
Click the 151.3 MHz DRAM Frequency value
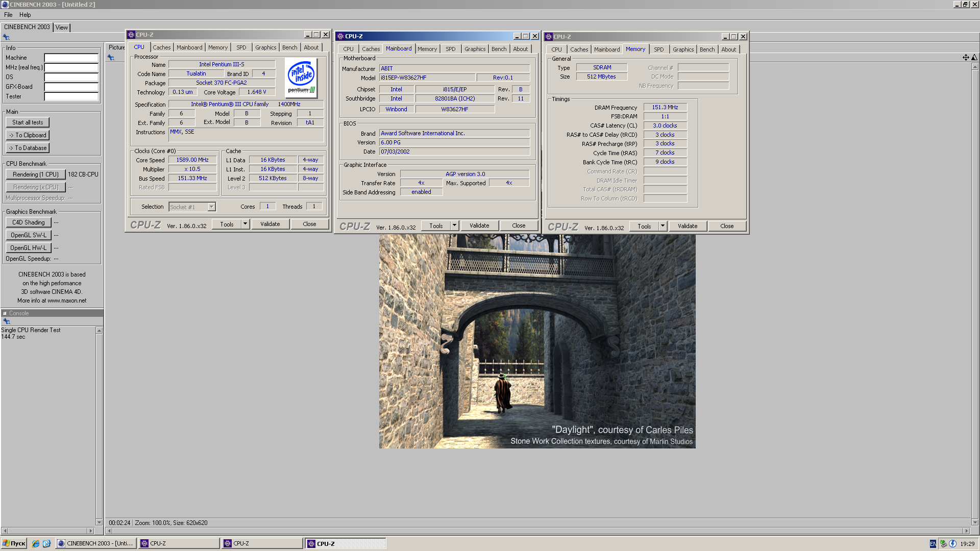click(665, 108)
